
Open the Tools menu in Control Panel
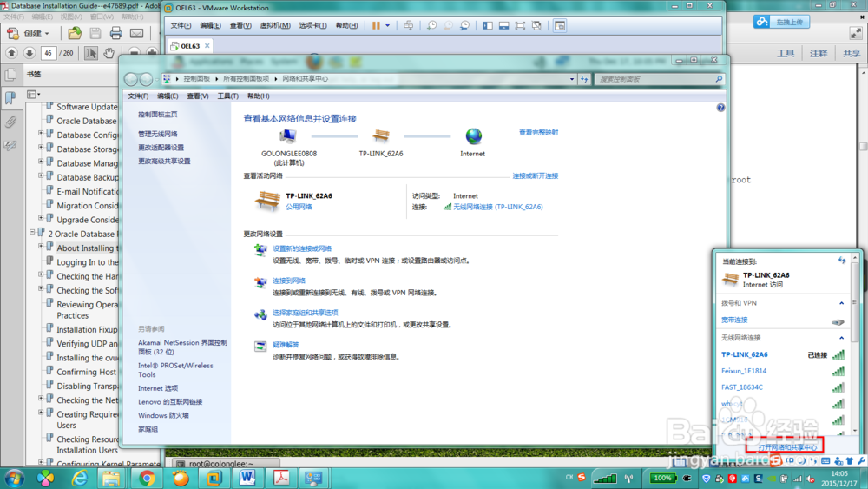(227, 96)
